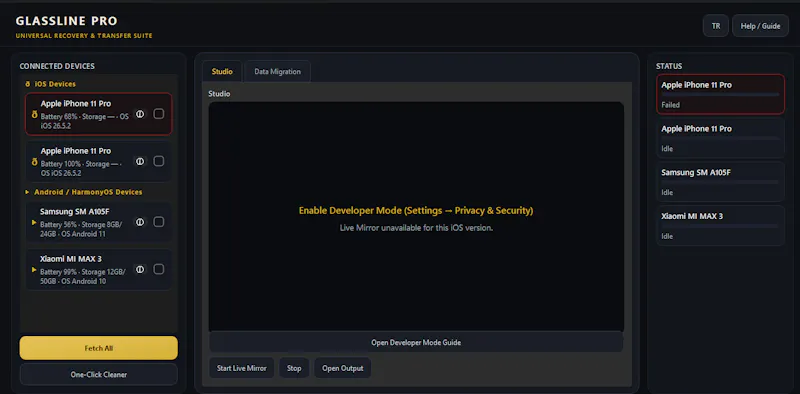Select the Xiaomi MI MAX 3 checkbox

159,269
